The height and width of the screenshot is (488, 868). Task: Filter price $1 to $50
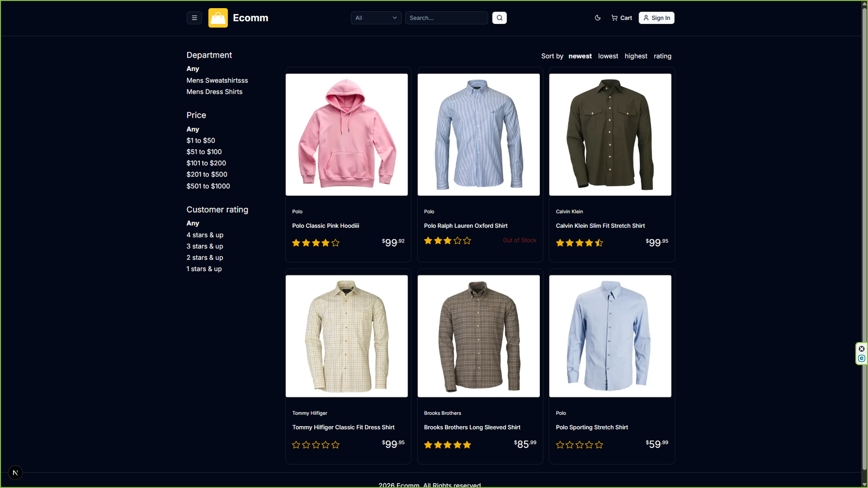click(201, 140)
